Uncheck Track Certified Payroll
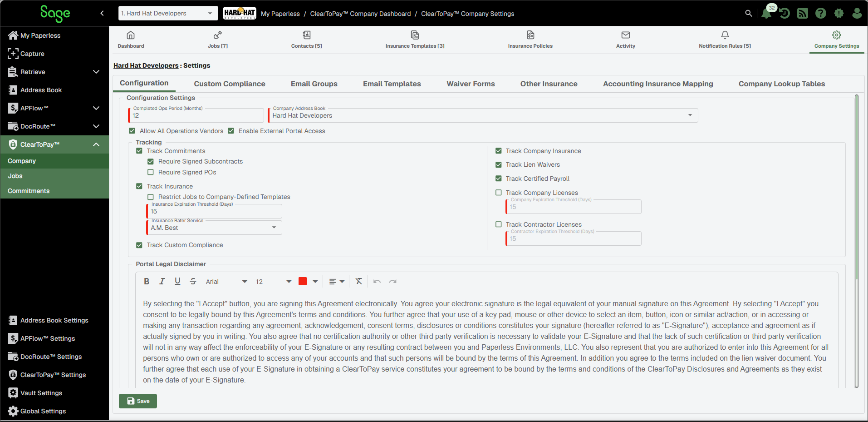Image resolution: width=868 pixels, height=422 pixels. pyautogui.click(x=499, y=179)
